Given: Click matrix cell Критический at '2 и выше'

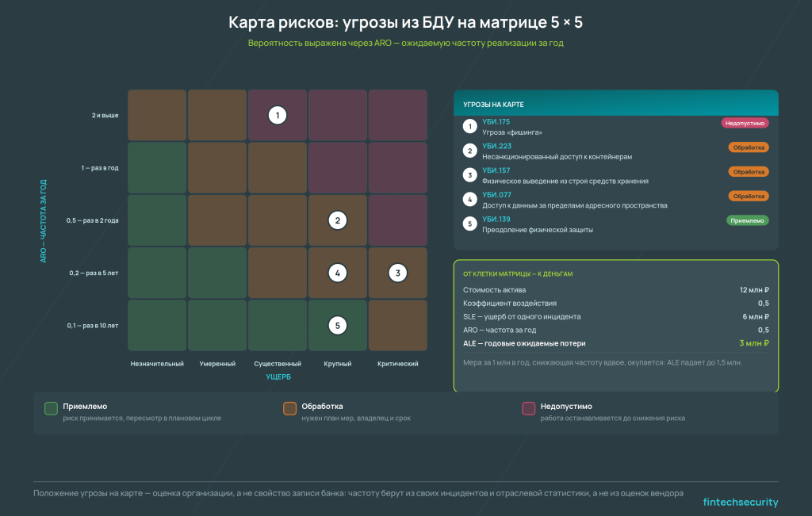Looking at the screenshot, I should click(398, 115).
